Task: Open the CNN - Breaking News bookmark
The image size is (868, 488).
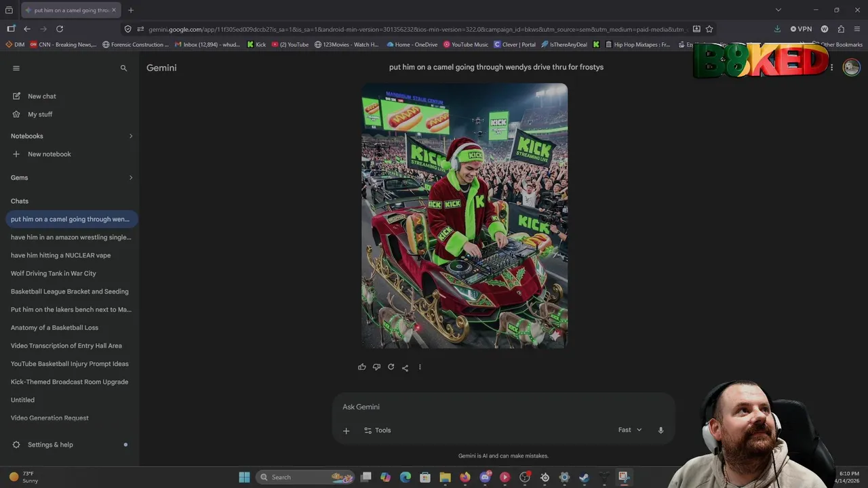Action: (x=62, y=45)
